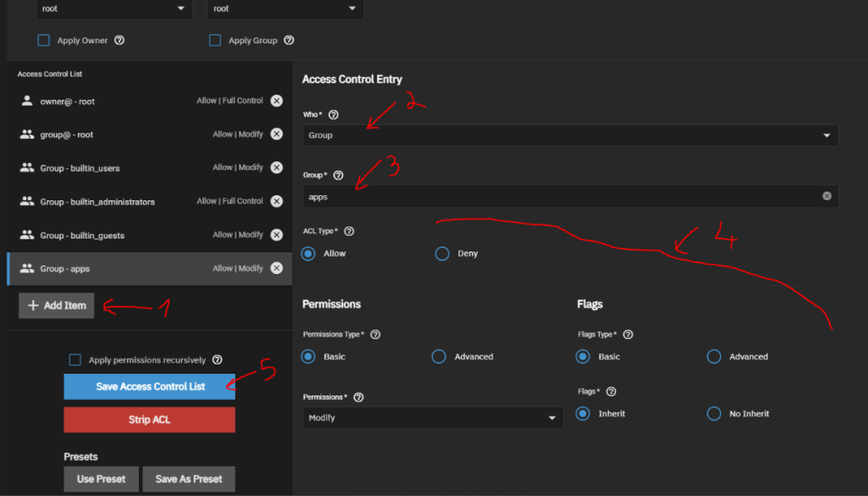The height and width of the screenshot is (496, 868).
Task: Remove the builtin_guests group entry
Action: pyautogui.click(x=276, y=235)
